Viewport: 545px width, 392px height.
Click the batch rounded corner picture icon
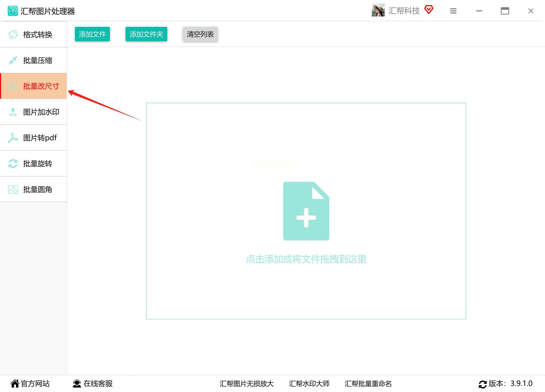click(13, 189)
